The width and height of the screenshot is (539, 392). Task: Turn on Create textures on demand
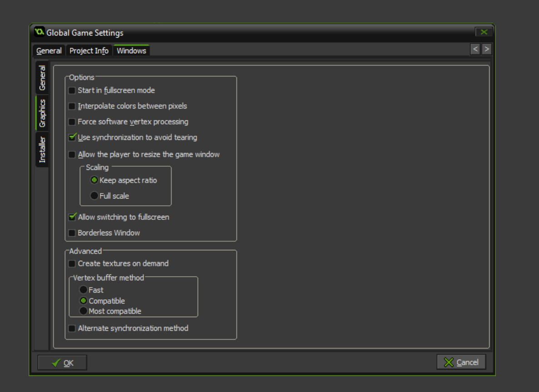(72, 264)
